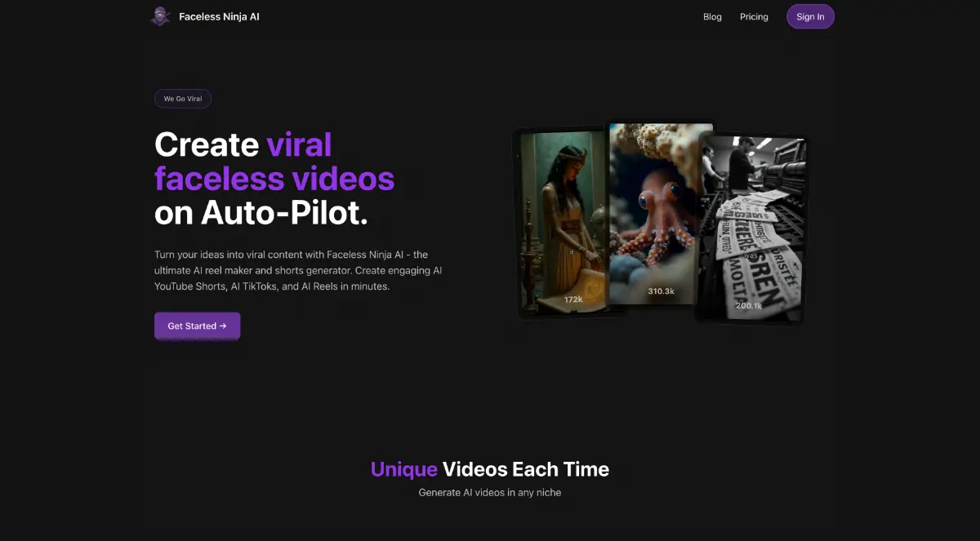Viewport: 980px width, 541px height.
Task: Click the "on Auto-Pilot." headline line
Action: (x=261, y=212)
